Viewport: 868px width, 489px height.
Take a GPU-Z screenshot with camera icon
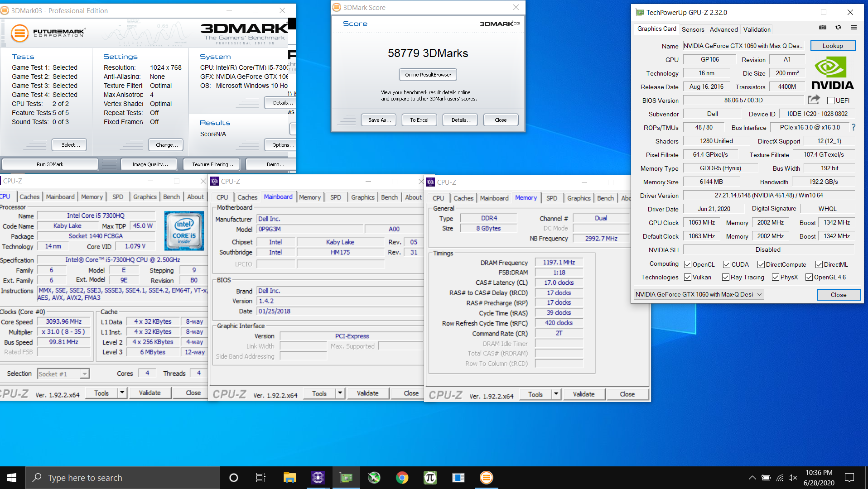(x=823, y=28)
